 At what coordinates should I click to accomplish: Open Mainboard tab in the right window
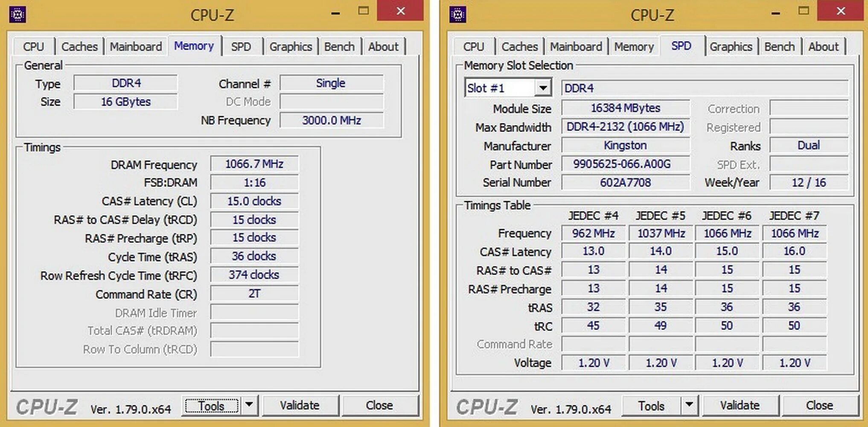[x=576, y=47]
